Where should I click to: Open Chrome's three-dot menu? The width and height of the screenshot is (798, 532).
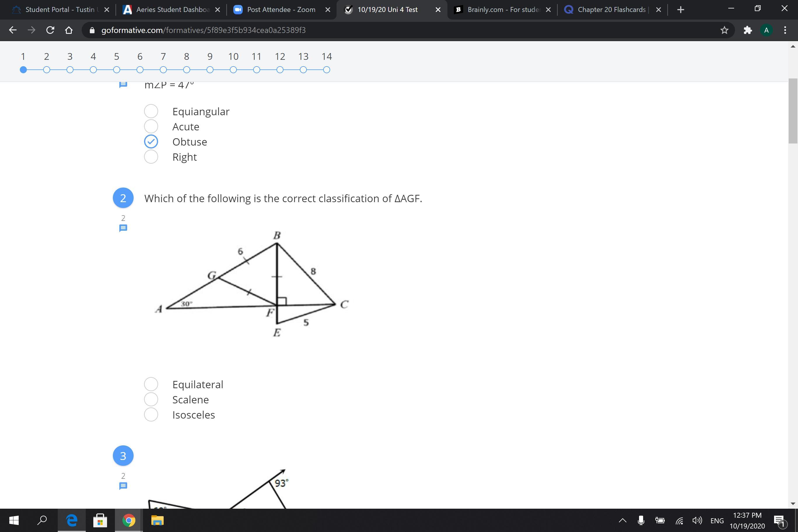click(x=785, y=30)
